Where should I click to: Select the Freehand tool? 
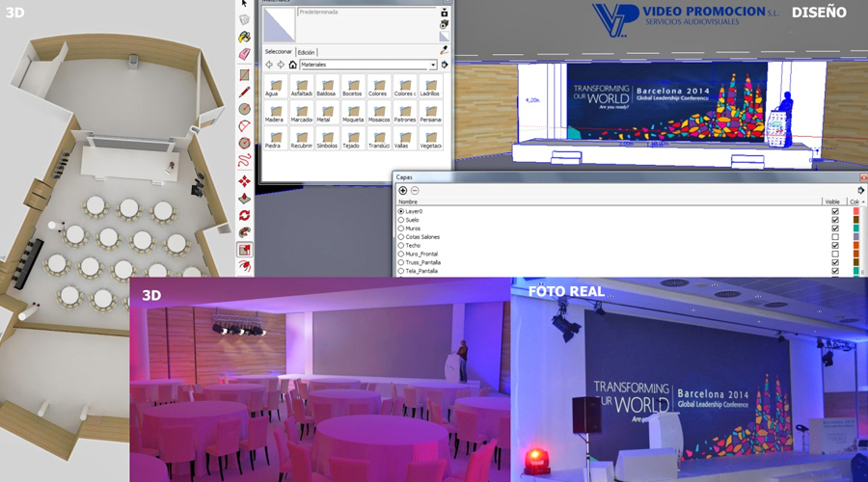[244, 160]
